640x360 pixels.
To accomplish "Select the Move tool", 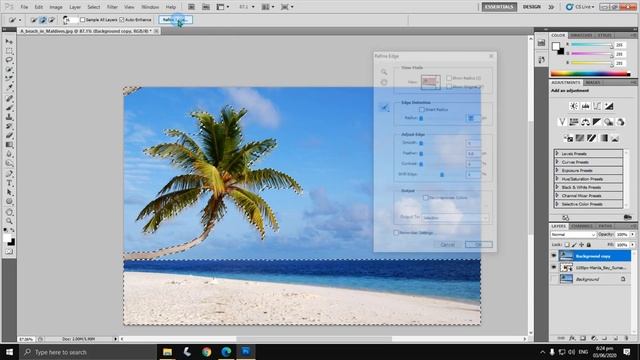I will point(9,42).
